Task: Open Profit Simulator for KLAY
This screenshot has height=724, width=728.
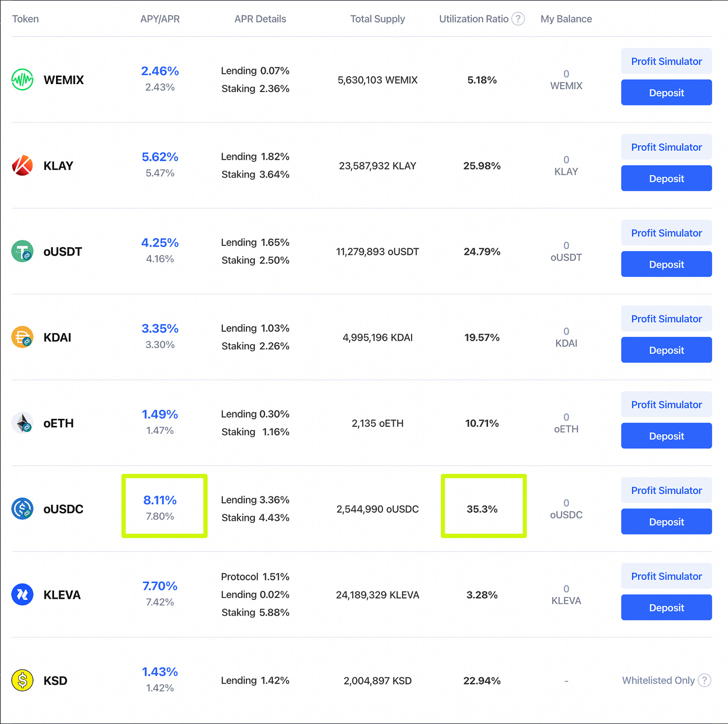Action: [x=666, y=147]
